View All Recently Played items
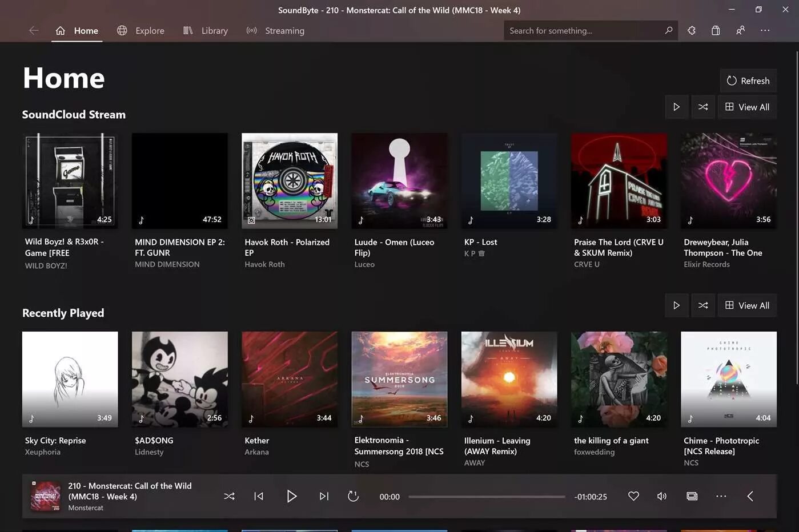Screen dimensions: 799x532 click(747, 305)
